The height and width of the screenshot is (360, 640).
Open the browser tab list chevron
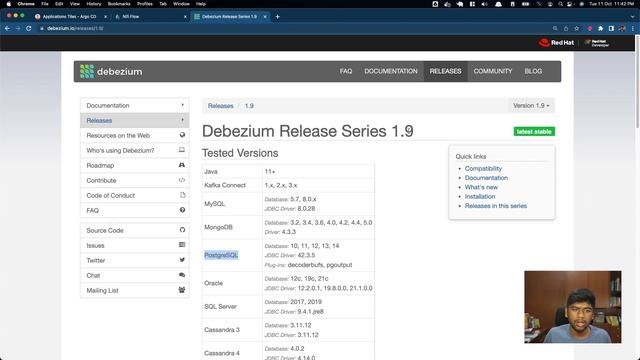633,17
